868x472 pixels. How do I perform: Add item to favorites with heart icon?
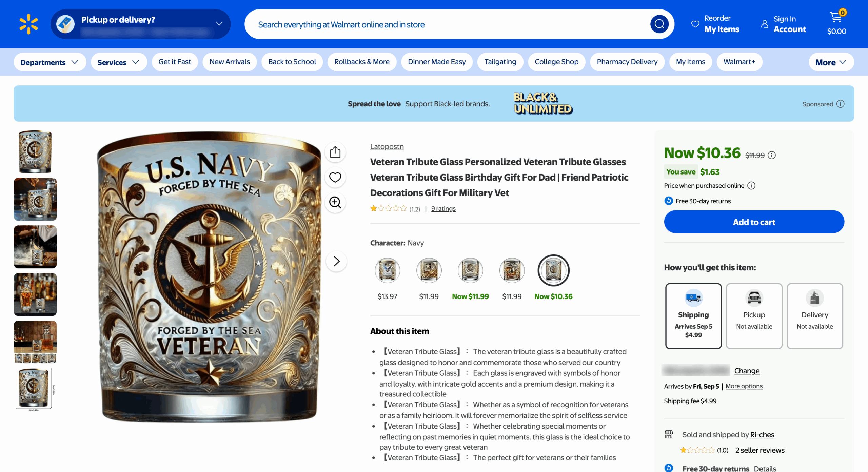(x=335, y=177)
